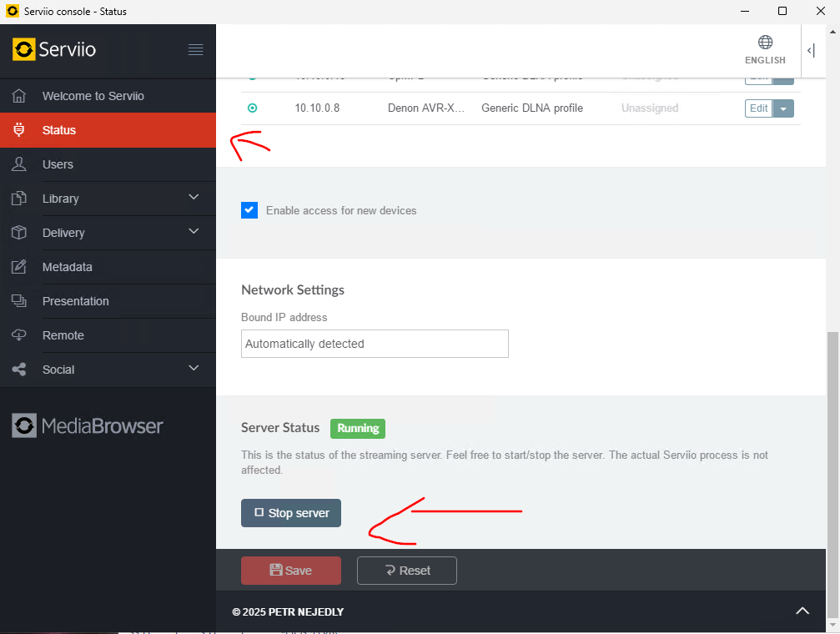Click the vertical scrollbar thumb
This screenshot has width=840, height=634.
pyautogui.click(x=832, y=475)
